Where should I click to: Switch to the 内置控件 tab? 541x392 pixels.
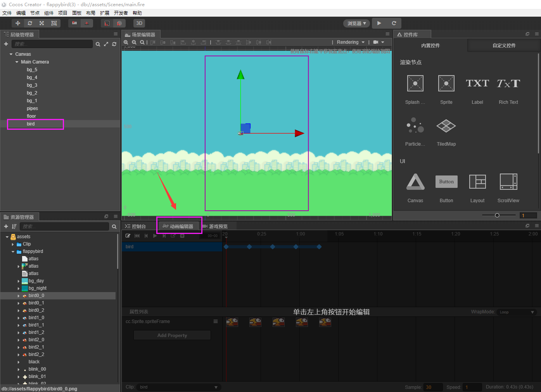430,45
